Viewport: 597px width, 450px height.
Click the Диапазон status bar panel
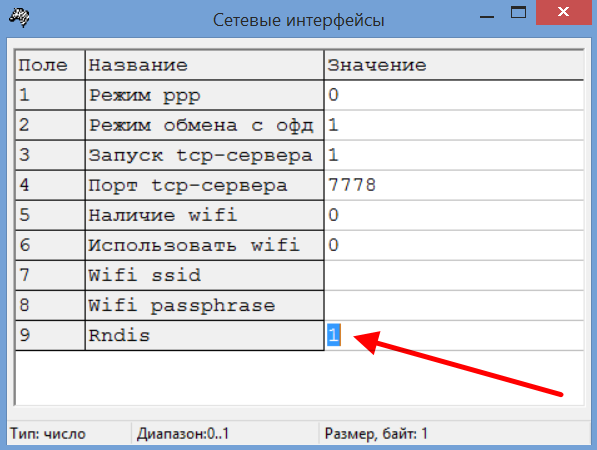225,433
